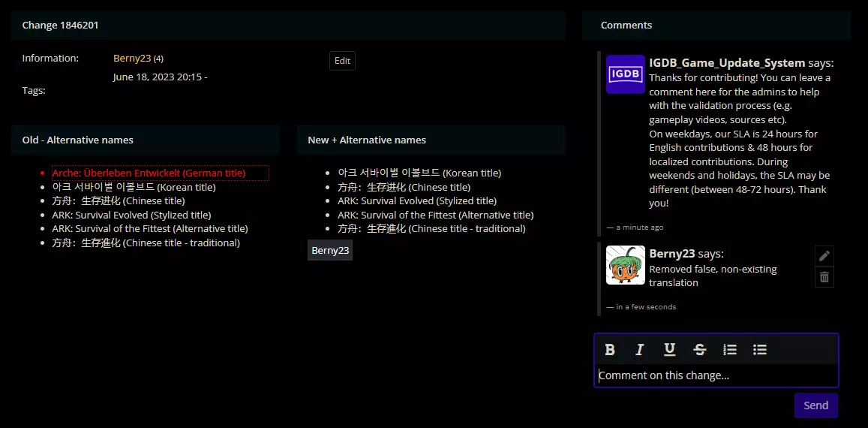Send the comment
The image size is (868, 428).
pos(816,405)
